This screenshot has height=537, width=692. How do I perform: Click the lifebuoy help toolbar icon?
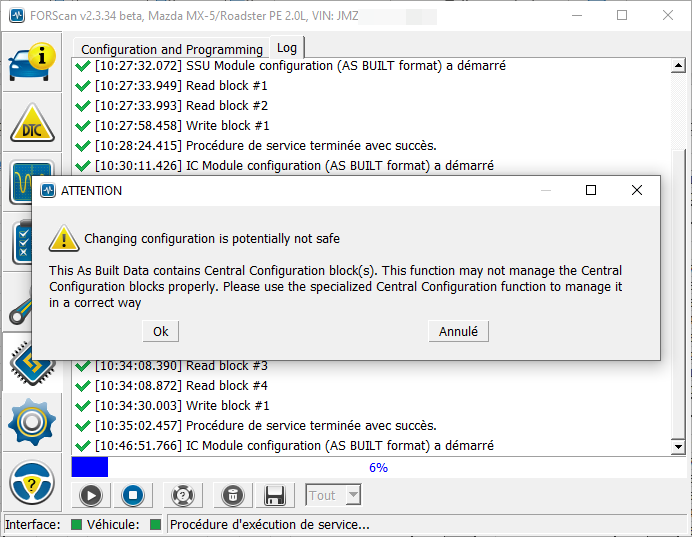pos(183,495)
